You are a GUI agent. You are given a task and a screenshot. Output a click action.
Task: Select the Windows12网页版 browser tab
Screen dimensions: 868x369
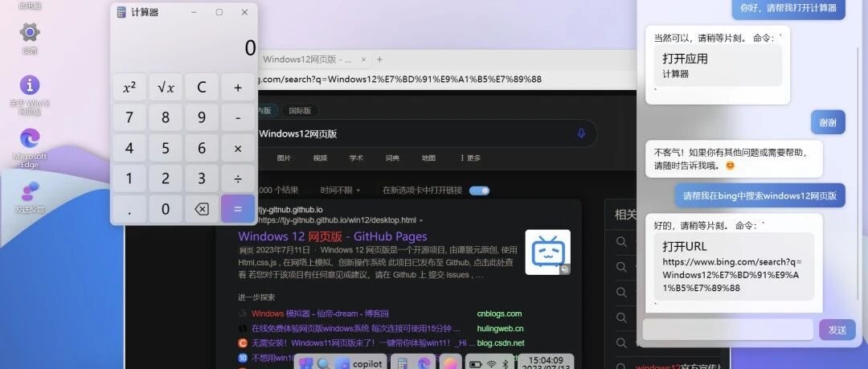tap(307, 59)
